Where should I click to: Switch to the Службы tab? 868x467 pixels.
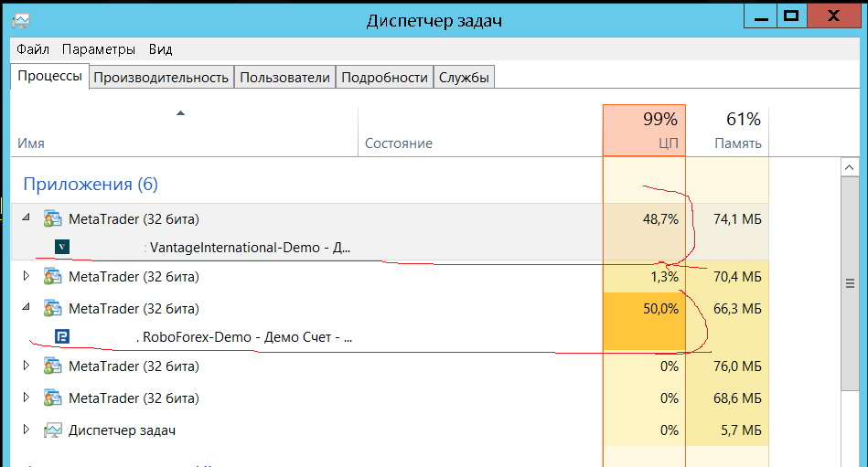pyautogui.click(x=464, y=78)
